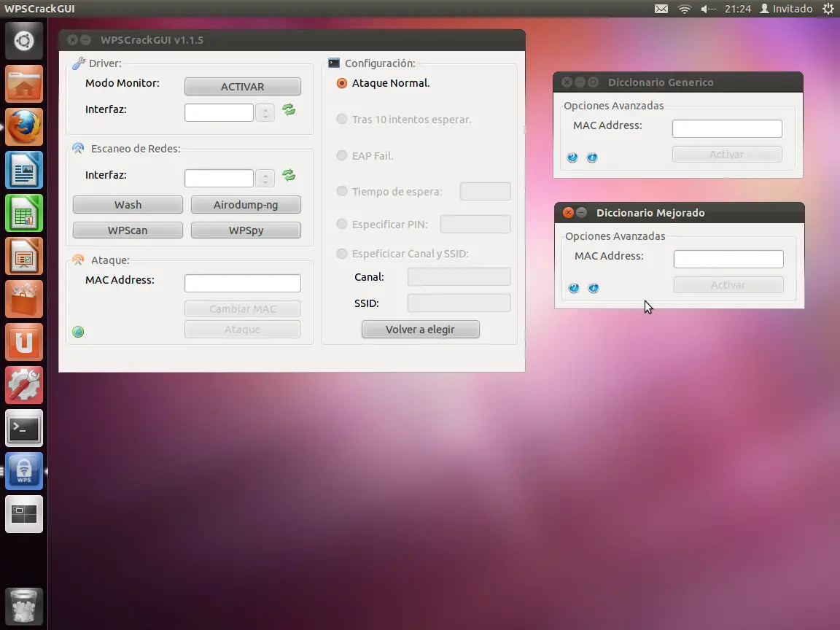Open Ubuntu Software Center bag icon
The height and width of the screenshot is (630, 840).
pos(23,299)
